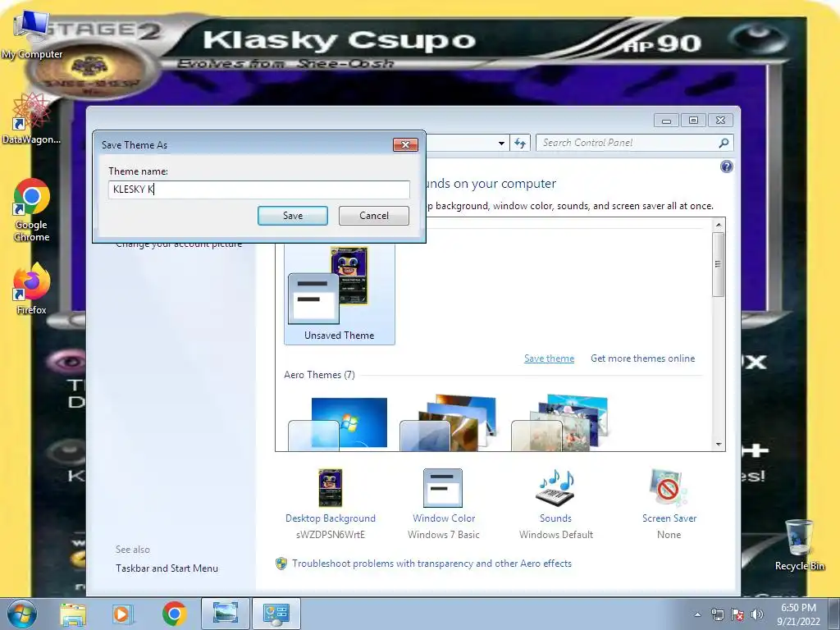Click the Aero Themes (7) heading
Image resolution: width=840 pixels, height=630 pixels.
point(319,374)
